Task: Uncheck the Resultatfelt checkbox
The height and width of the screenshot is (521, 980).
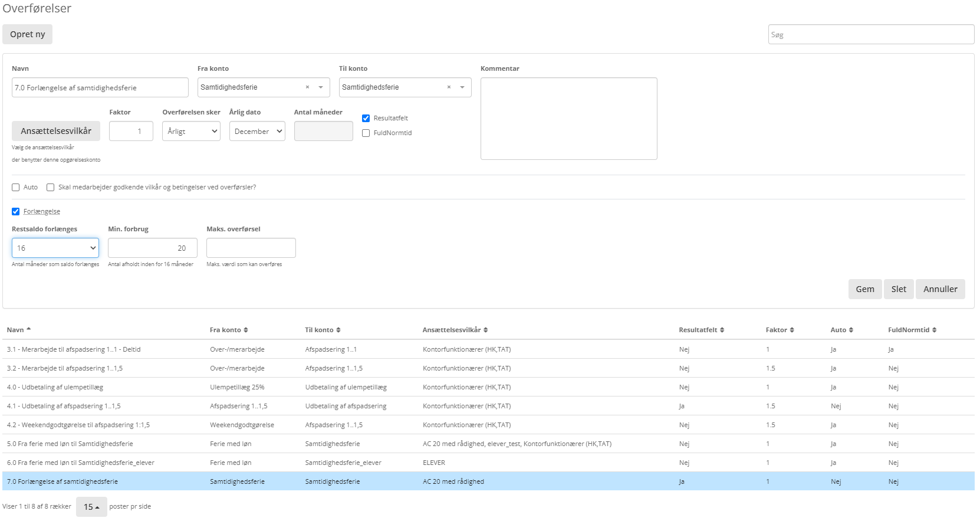Action: coord(366,118)
